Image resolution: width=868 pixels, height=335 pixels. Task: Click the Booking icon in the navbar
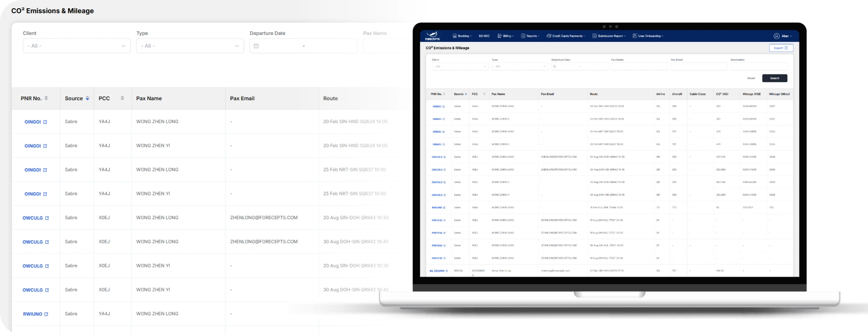pos(455,36)
